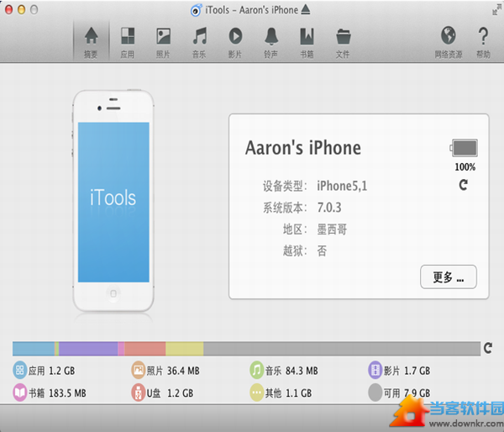Open the 影片 videos section
The height and width of the screenshot is (432, 504).
point(235,41)
